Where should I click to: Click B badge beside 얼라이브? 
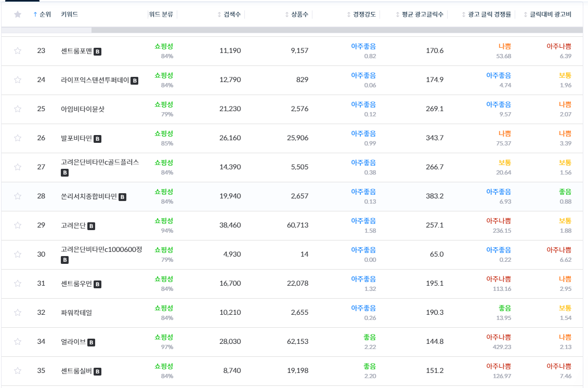91,342
